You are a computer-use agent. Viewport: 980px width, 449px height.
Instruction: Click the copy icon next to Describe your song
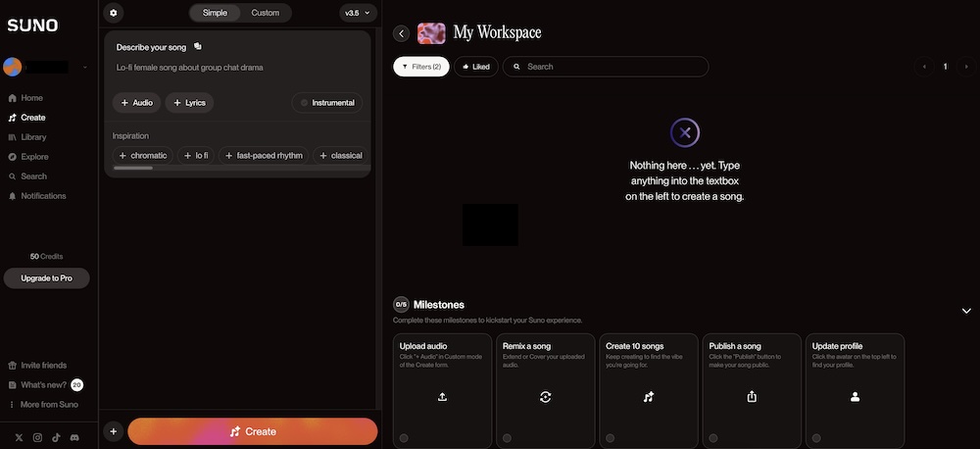(x=198, y=46)
